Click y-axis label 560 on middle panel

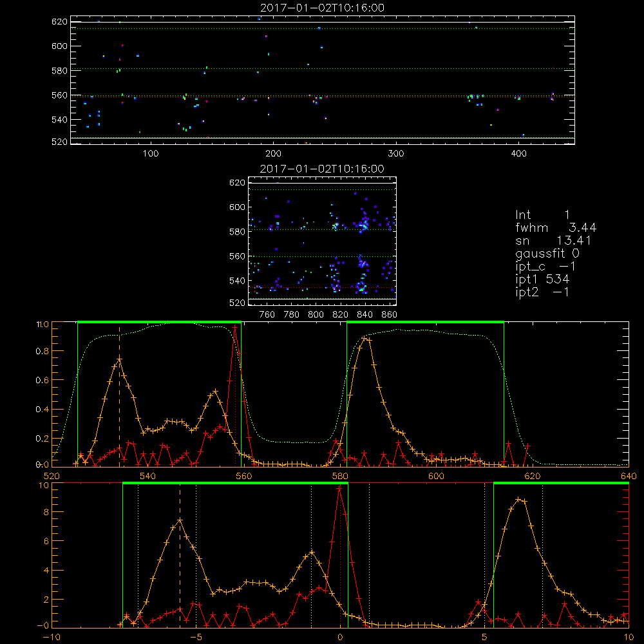[238, 256]
